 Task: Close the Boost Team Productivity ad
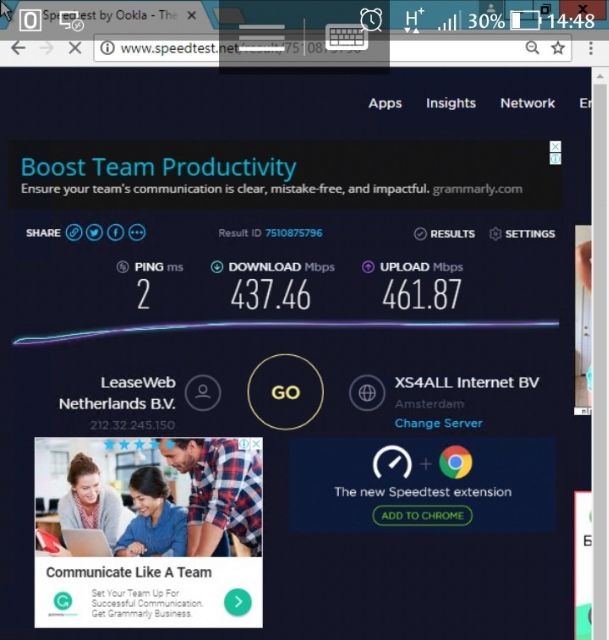[556, 146]
